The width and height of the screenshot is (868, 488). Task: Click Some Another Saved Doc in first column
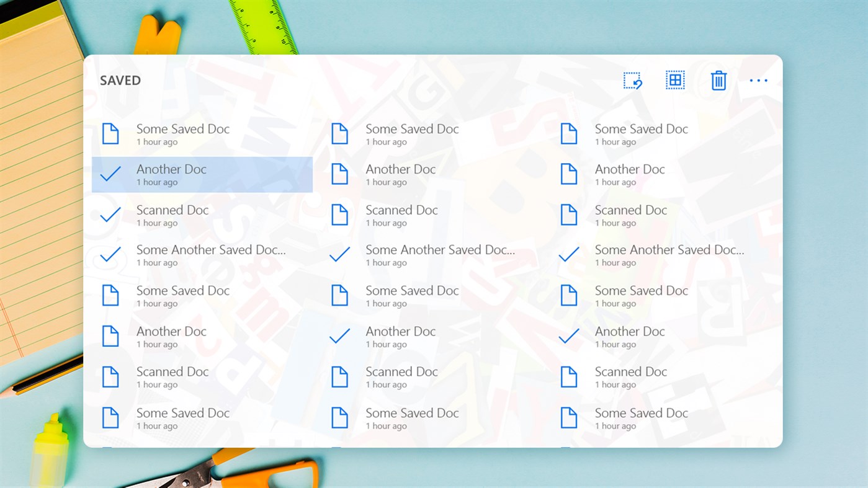coord(211,255)
